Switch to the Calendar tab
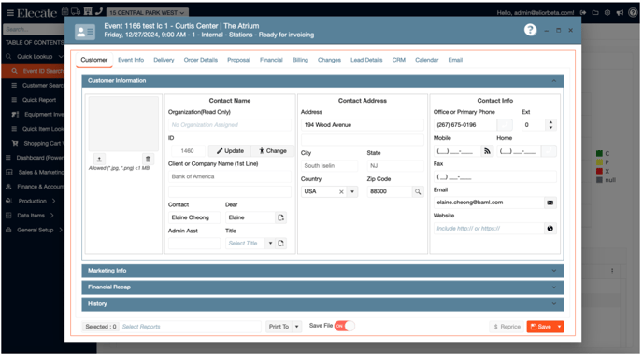 (x=426, y=60)
